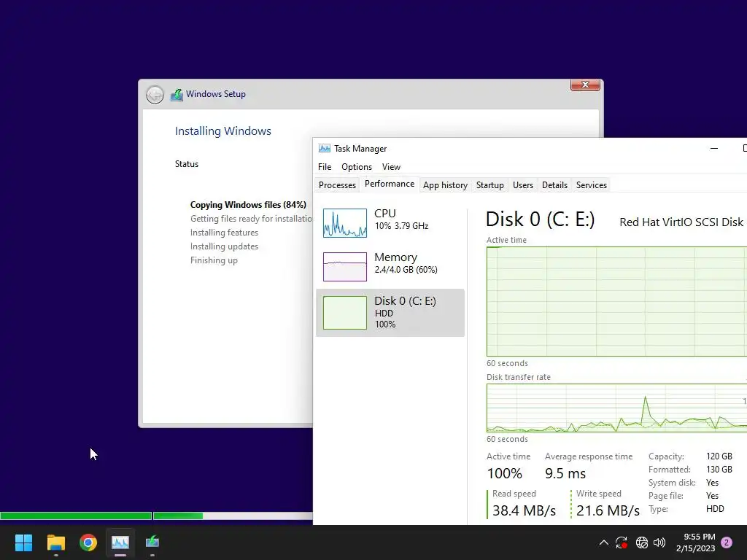Click the 120 GB capacity value
This screenshot has width=747, height=560.
click(x=719, y=456)
